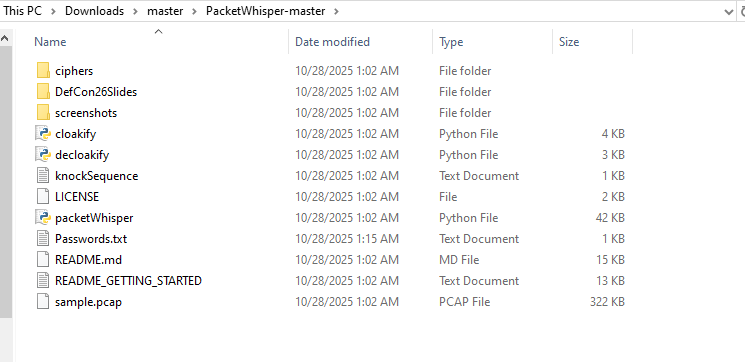Click the Passwords.txt document icon
The image size is (745, 362).
pyautogui.click(x=43, y=238)
